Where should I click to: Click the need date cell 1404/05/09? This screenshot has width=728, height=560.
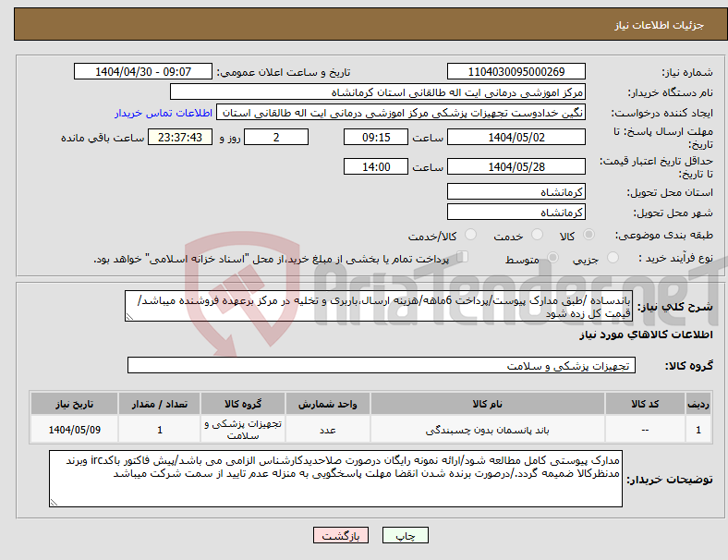pyautogui.click(x=74, y=430)
